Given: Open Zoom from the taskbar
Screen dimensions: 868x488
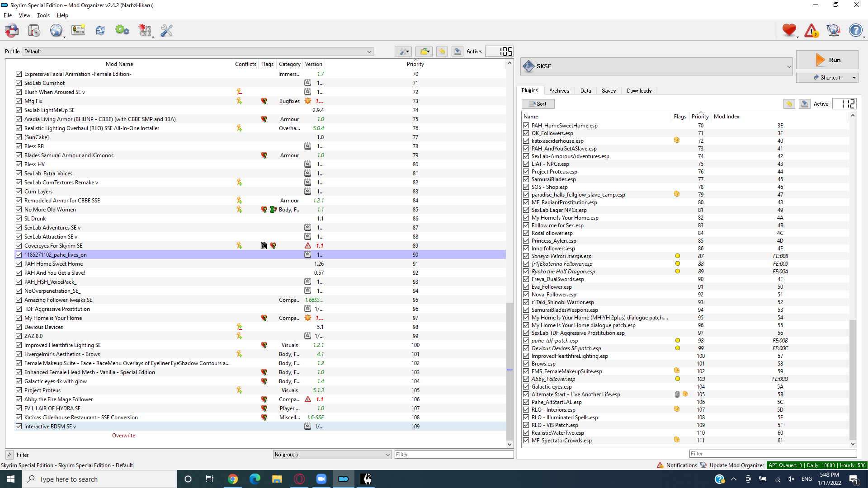Looking at the screenshot, I should [321, 479].
